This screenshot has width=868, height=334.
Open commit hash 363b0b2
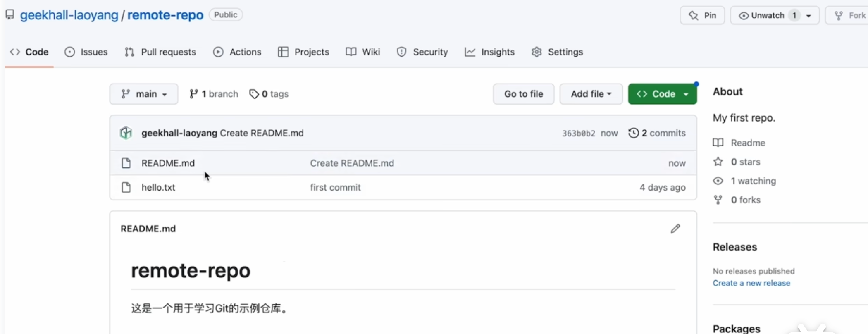pyautogui.click(x=578, y=133)
